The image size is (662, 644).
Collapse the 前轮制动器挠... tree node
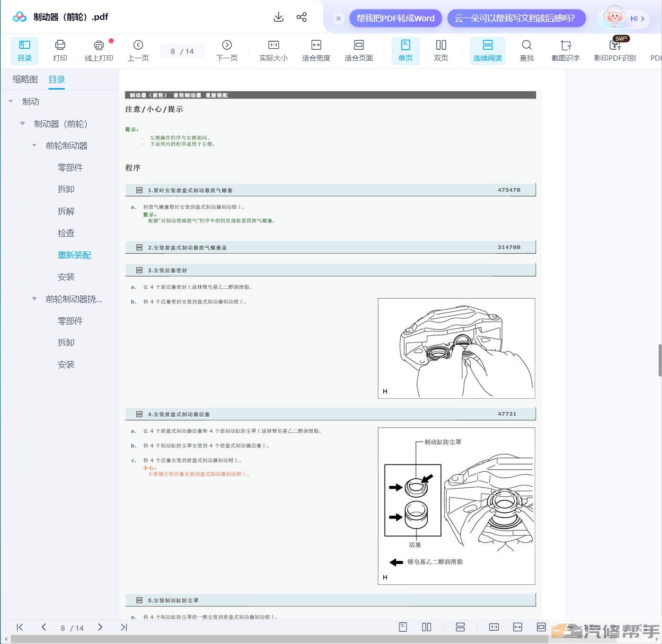coord(35,299)
